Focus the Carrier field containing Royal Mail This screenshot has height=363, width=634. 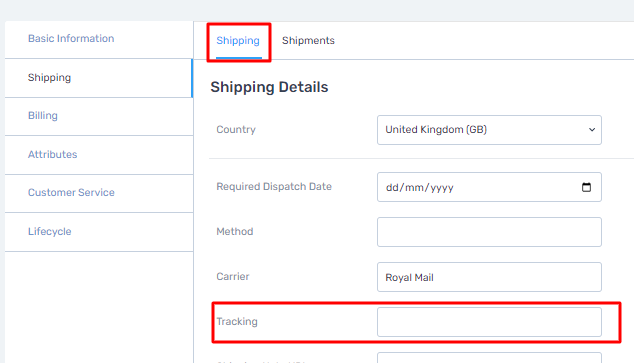[489, 277]
